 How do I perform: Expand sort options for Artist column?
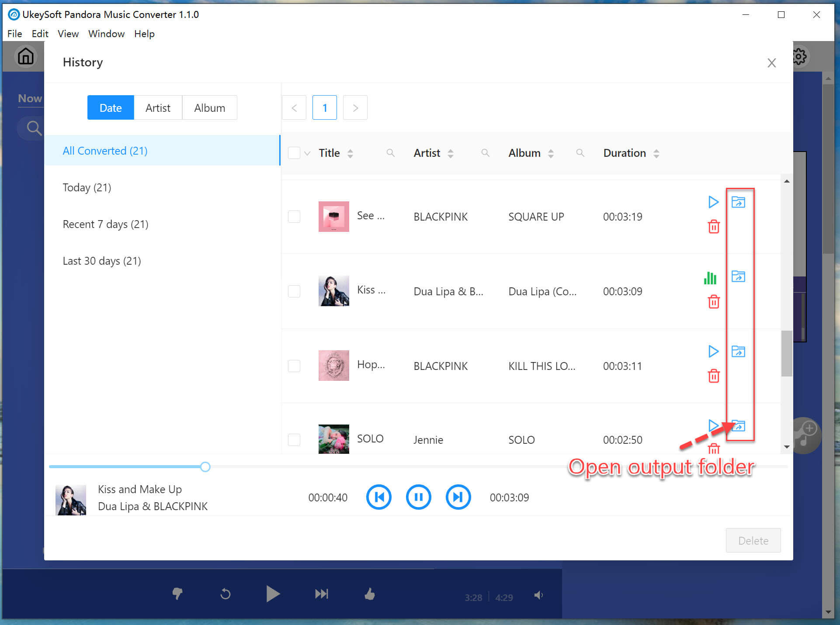[451, 153]
